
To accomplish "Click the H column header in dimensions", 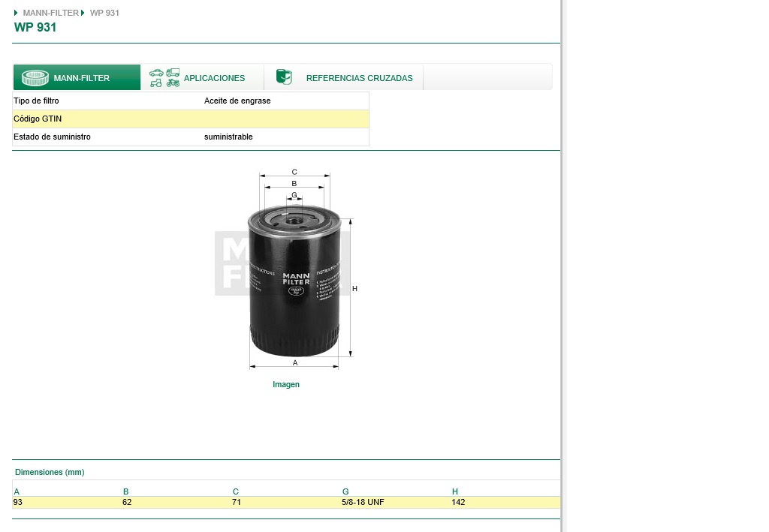I will 455,491.
